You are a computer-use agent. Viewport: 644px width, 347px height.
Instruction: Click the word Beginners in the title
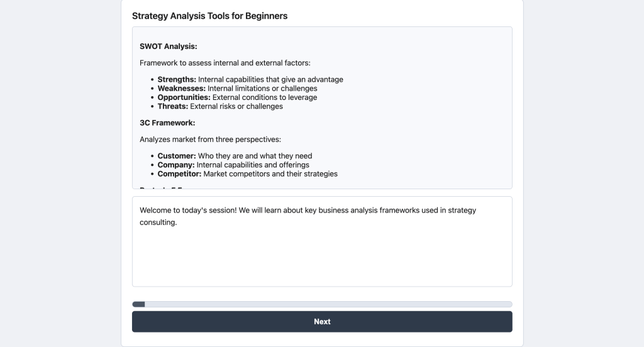tap(265, 16)
